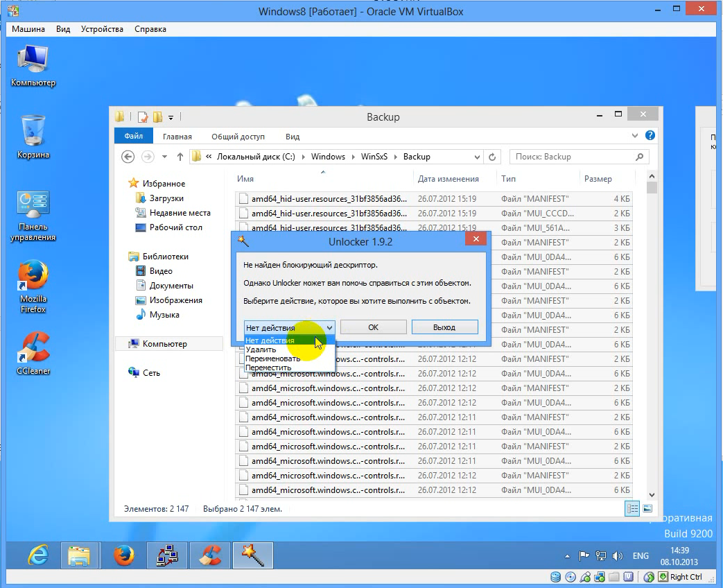Click the Поиск: Backup search field
Viewport: 723px width, 588px height.
[579, 157]
